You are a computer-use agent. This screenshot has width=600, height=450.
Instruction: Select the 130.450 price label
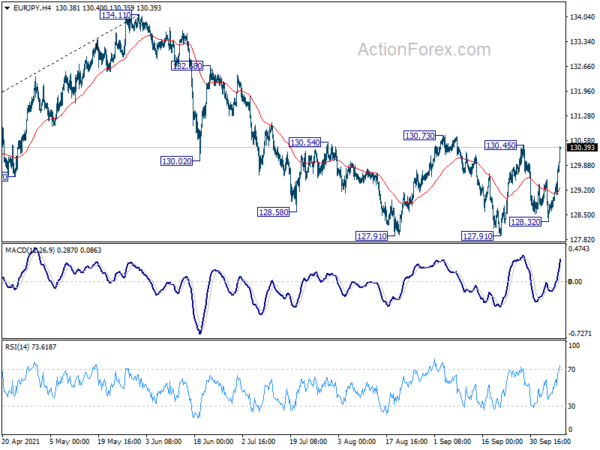501,145
